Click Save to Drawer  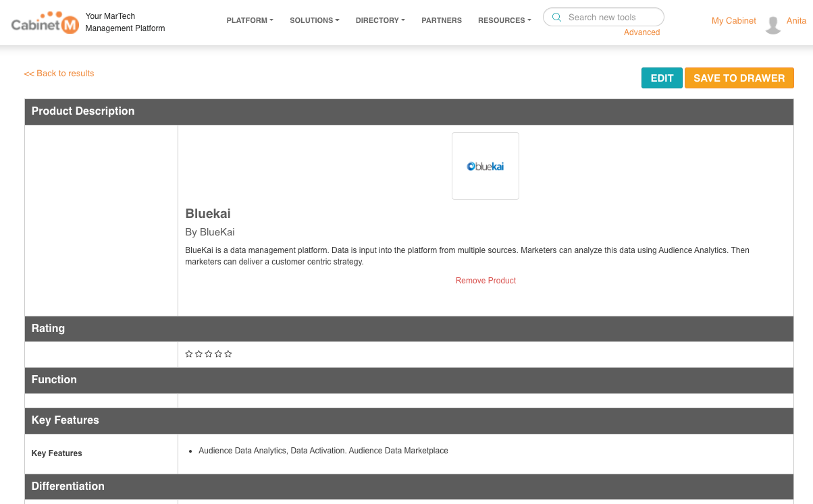pos(739,78)
